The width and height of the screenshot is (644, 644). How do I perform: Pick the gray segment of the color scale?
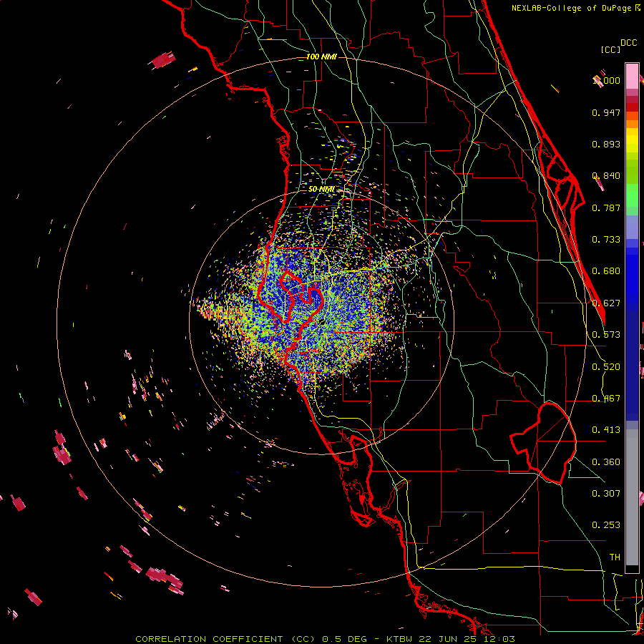click(x=632, y=497)
